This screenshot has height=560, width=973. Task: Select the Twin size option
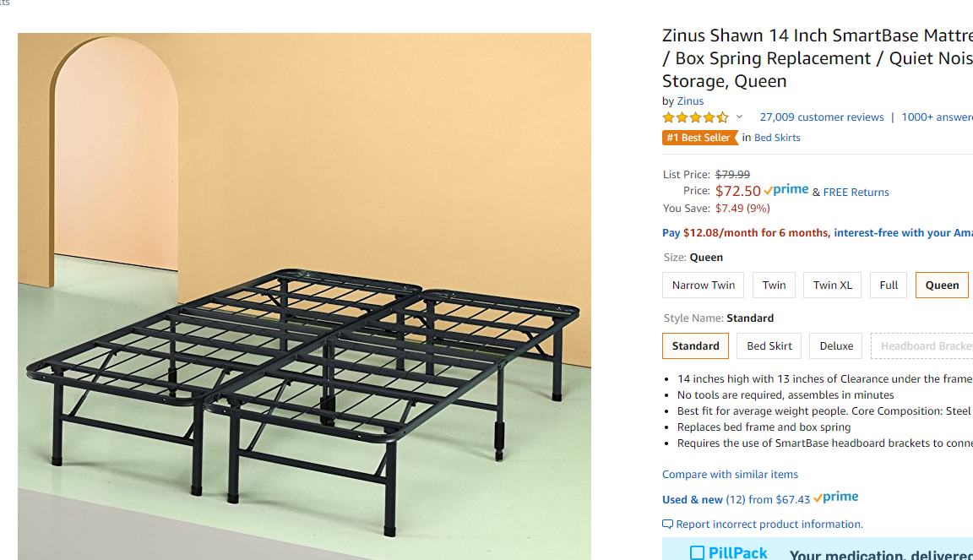click(x=774, y=285)
